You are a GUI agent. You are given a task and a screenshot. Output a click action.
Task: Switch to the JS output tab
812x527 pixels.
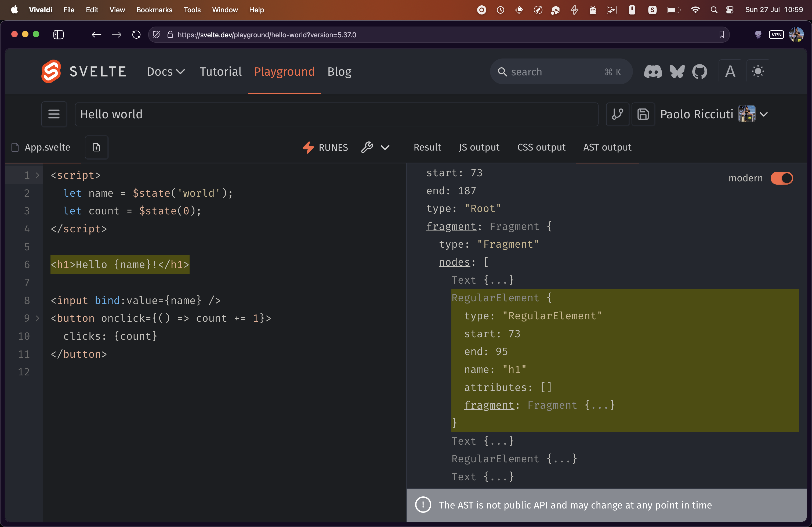coord(479,147)
